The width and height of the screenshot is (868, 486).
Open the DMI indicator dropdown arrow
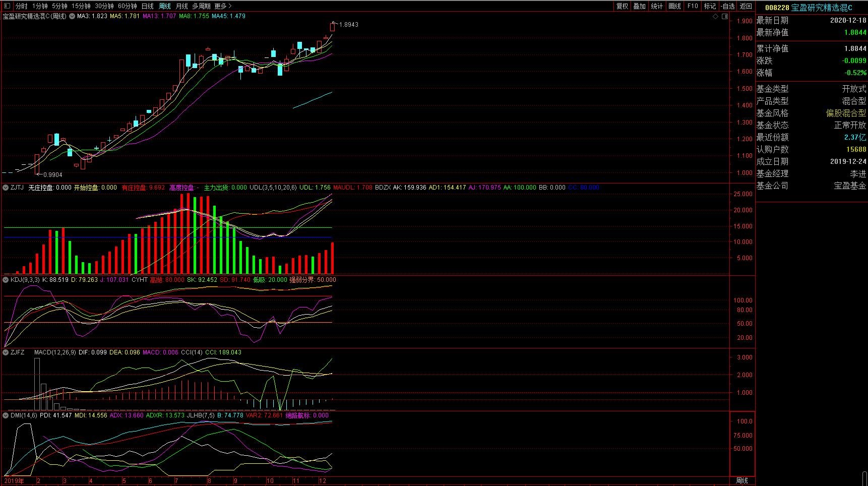(6, 415)
